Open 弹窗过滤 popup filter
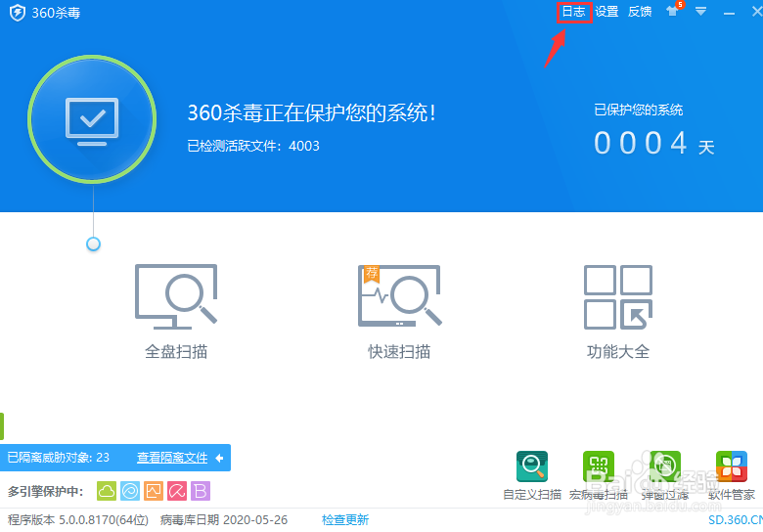The height and width of the screenshot is (532, 763). pos(665,475)
